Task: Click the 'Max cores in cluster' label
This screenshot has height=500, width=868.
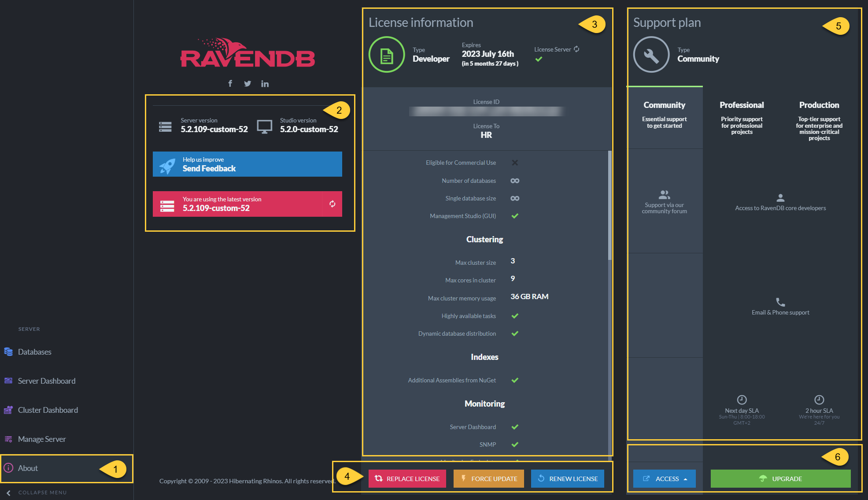Action: coord(470,280)
